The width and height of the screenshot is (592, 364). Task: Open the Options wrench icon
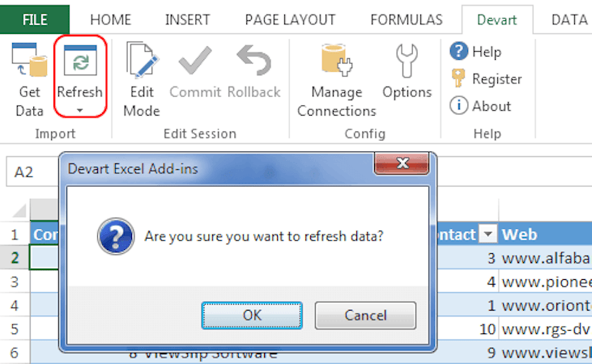point(407,62)
